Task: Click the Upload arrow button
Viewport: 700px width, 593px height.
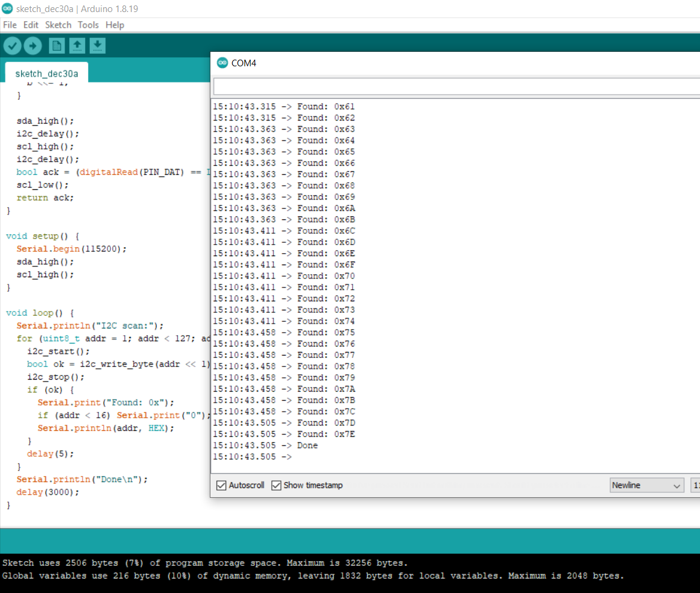Action: (33, 46)
